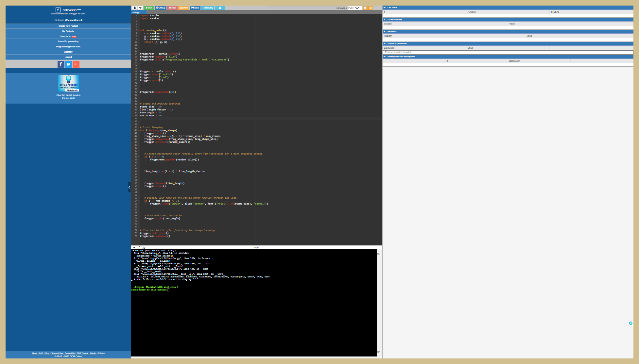Fold the for loop at line 40

click(139, 130)
